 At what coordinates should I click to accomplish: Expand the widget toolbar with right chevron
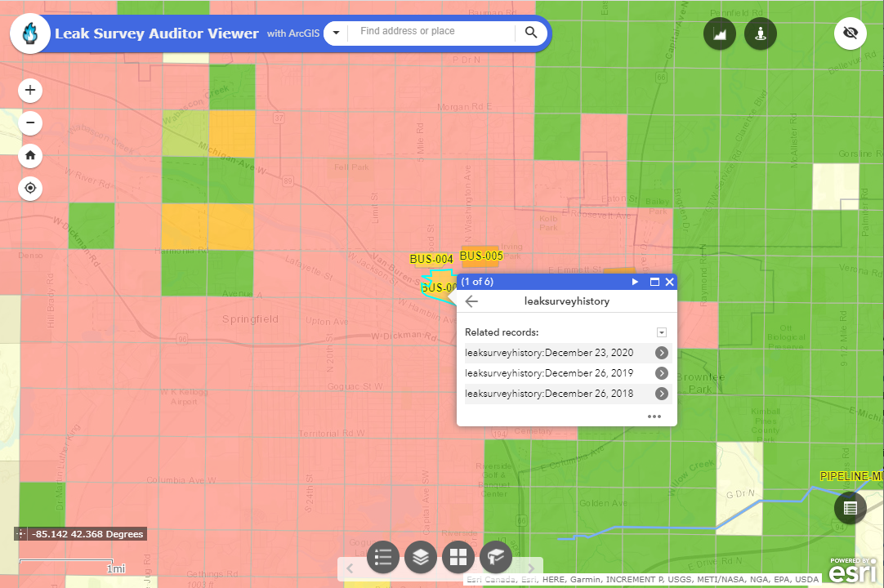point(530,567)
